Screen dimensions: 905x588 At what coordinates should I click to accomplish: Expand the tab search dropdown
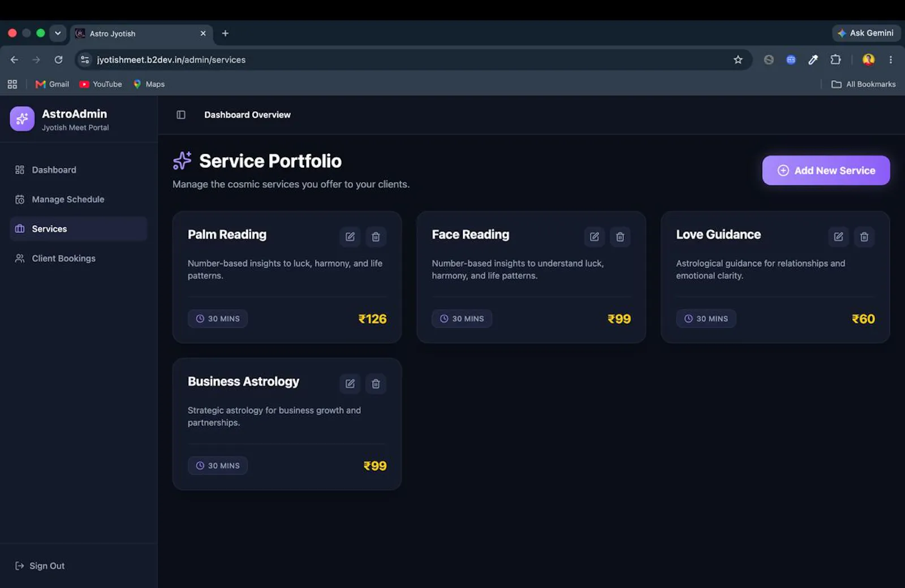tap(58, 33)
